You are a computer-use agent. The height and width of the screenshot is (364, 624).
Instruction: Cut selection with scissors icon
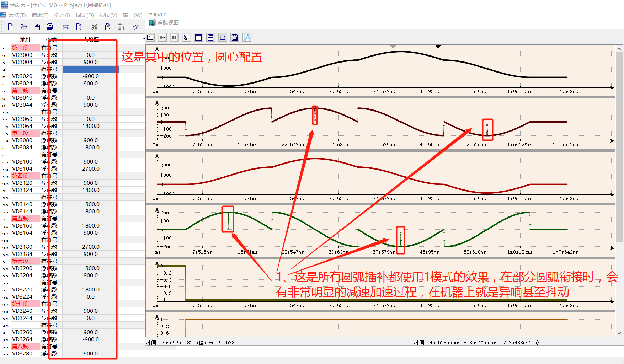click(x=94, y=27)
